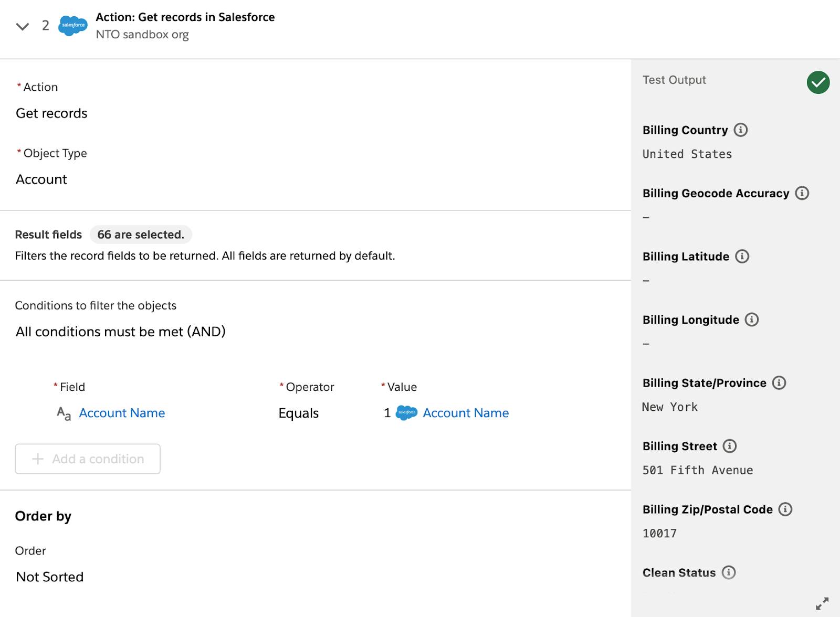
Task: Collapse the step 2 action chevron
Action: pos(23,26)
